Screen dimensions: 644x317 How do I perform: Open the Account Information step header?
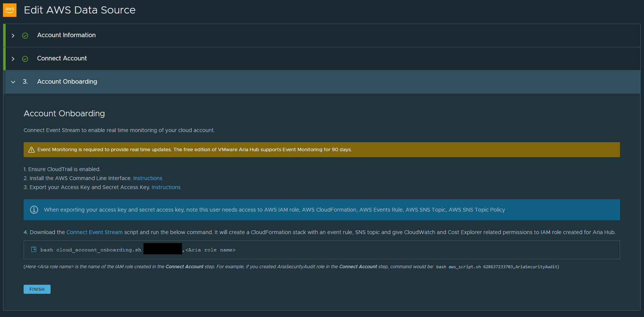click(x=66, y=35)
